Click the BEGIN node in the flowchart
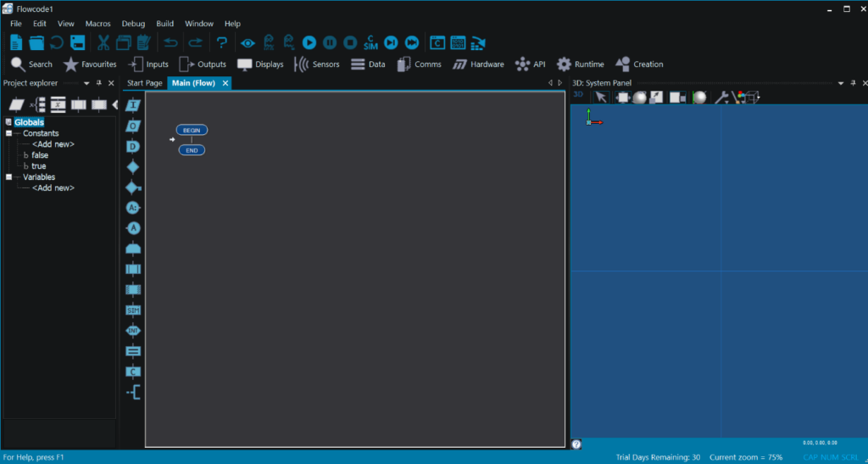Image resolution: width=868 pixels, height=464 pixels. (x=192, y=131)
